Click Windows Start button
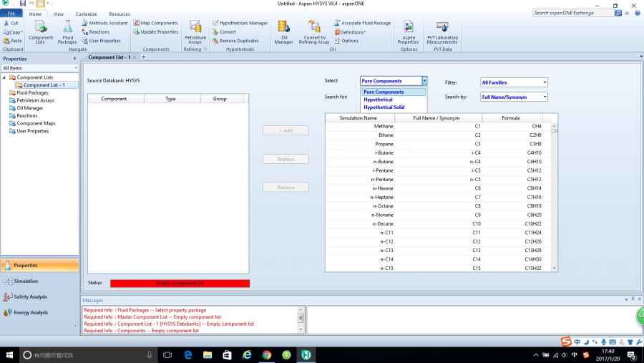The width and height of the screenshot is (644, 363). [9, 355]
